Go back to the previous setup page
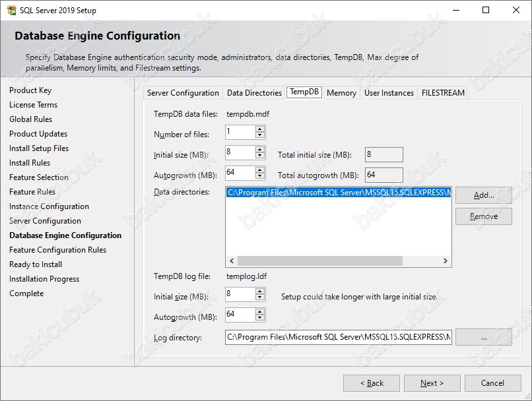 tap(372, 383)
